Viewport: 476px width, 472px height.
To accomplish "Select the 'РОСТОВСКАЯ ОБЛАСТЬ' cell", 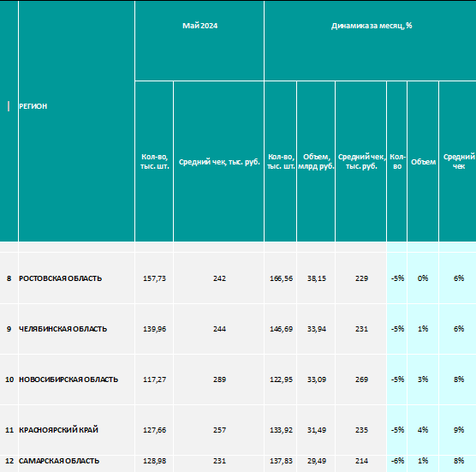I will [x=76, y=278].
